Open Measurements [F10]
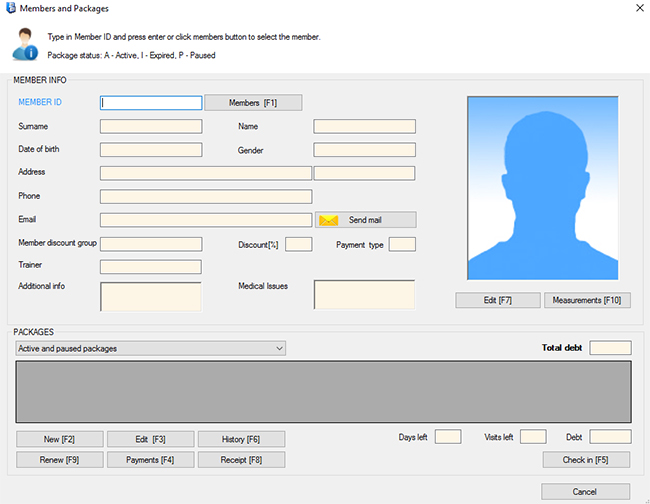 (587, 300)
